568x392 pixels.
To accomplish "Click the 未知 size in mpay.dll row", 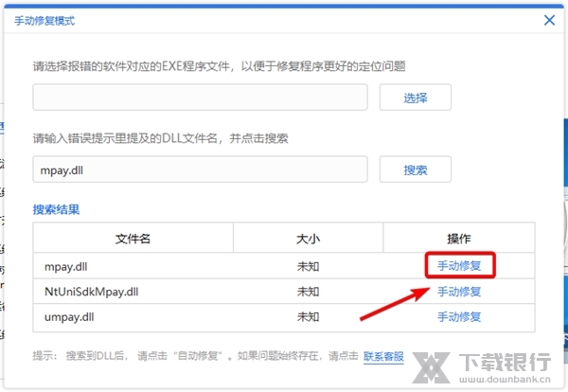I will click(308, 267).
